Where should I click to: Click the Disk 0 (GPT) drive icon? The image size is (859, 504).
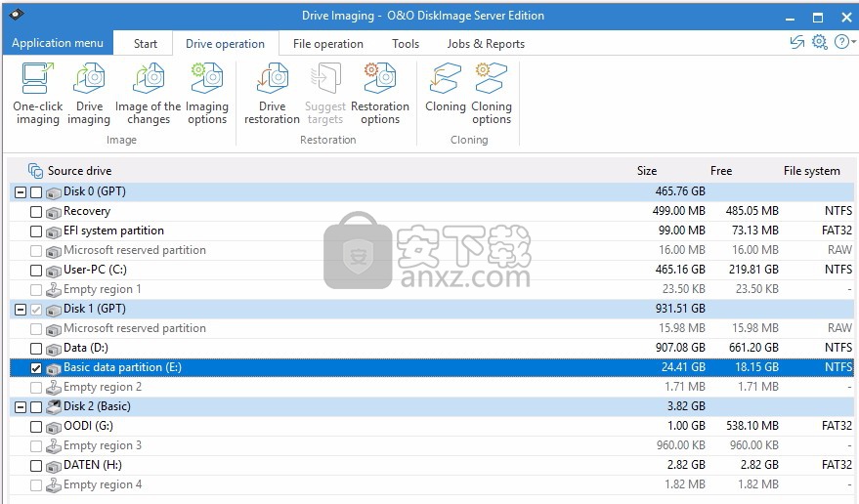tap(54, 192)
